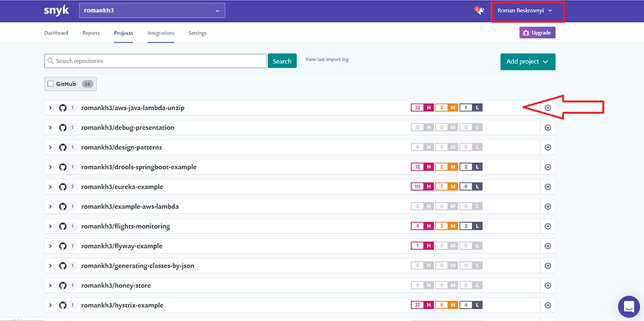Click GitHub icon on eureka-example row
The height and width of the screenshot is (321, 644).
click(x=62, y=186)
